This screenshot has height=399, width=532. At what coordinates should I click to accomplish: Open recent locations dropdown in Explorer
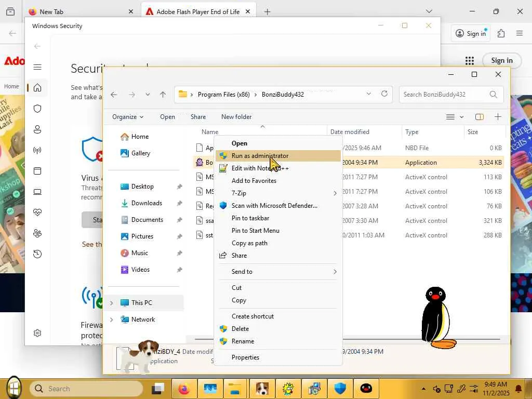(148, 95)
